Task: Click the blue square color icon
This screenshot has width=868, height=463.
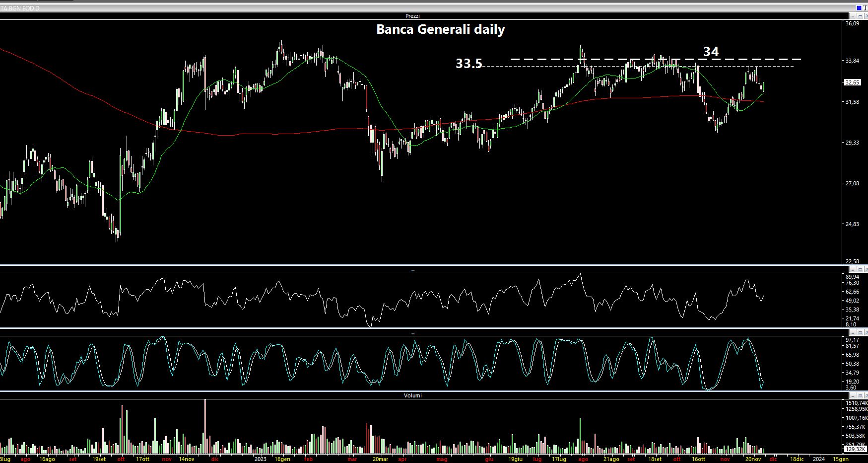Action: tap(859, 8)
